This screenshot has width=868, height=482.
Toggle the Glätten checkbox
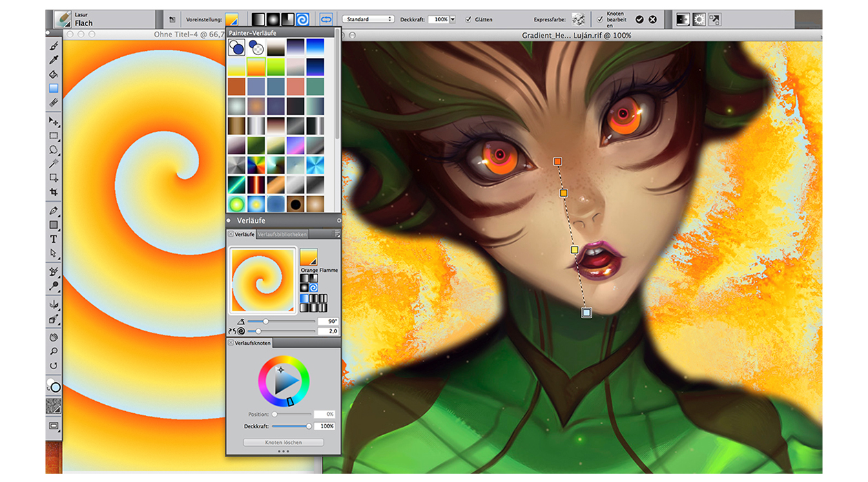click(468, 20)
